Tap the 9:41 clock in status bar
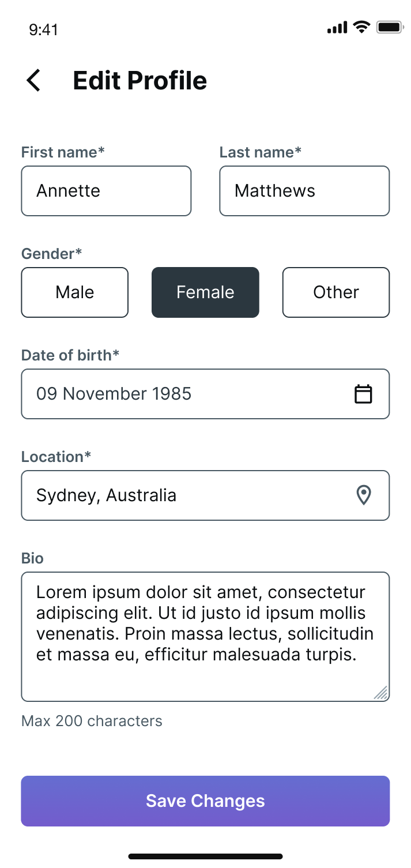 point(43,29)
